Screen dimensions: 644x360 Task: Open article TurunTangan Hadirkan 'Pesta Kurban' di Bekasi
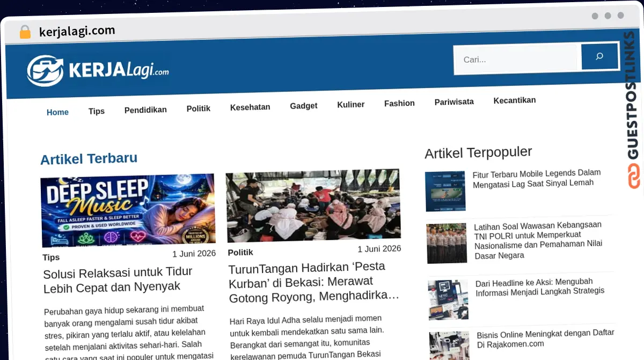(x=314, y=282)
